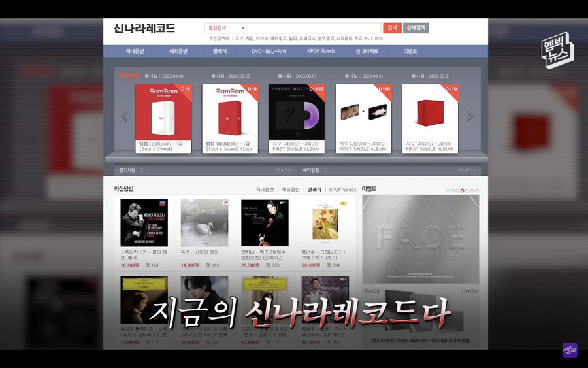This screenshot has width=588, height=368.
Task: Click 더보기 next to 공지사항
Action: click(x=284, y=170)
